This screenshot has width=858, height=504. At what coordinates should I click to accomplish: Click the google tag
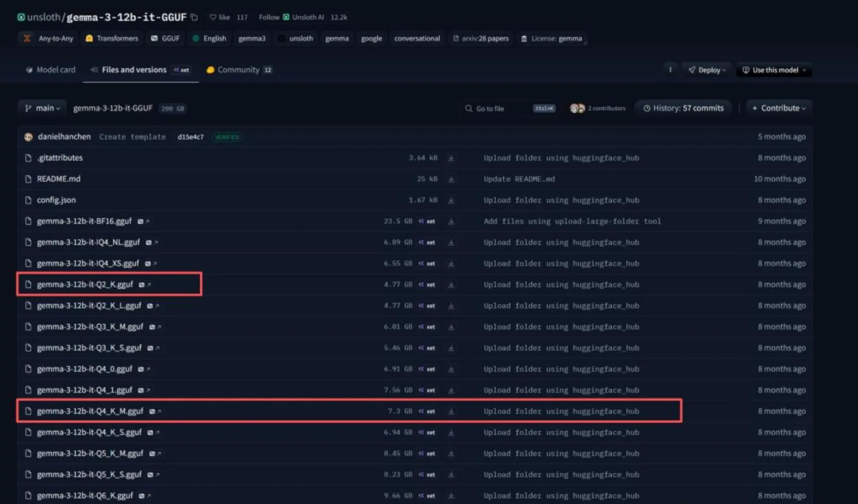click(371, 39)
